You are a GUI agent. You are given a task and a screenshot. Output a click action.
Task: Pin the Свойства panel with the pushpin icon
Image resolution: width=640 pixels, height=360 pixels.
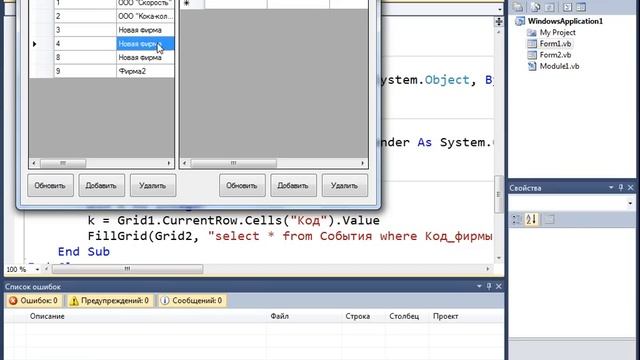click(621, 187)
